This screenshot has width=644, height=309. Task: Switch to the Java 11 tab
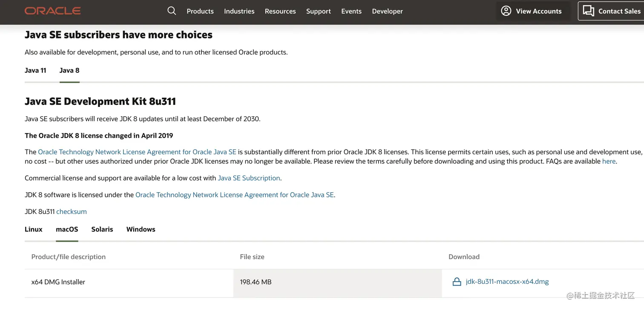35,70
